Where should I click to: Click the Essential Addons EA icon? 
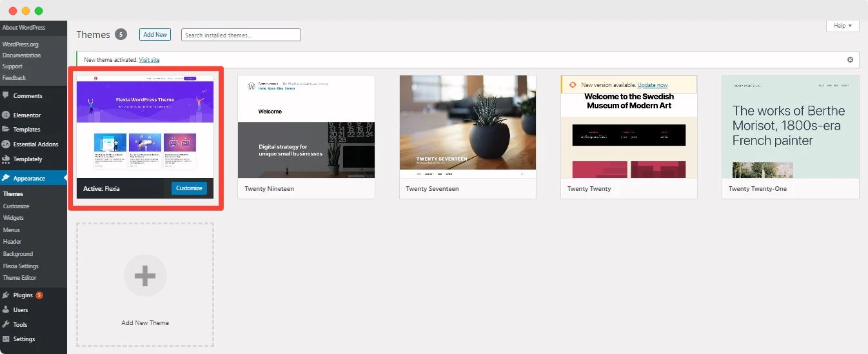[x=6, y=144]
